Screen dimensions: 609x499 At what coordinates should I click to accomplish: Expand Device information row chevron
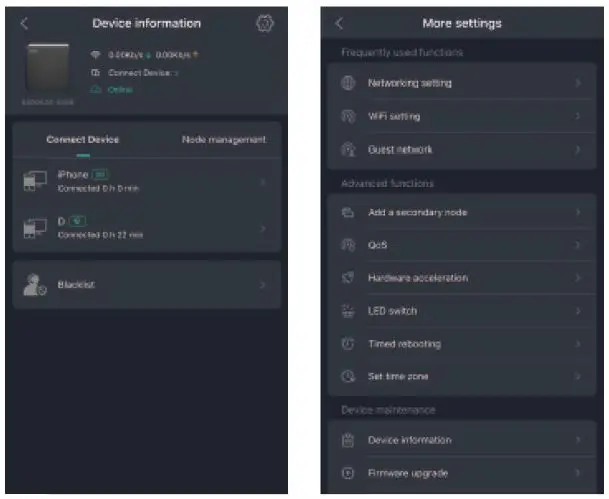pos(578,440)
